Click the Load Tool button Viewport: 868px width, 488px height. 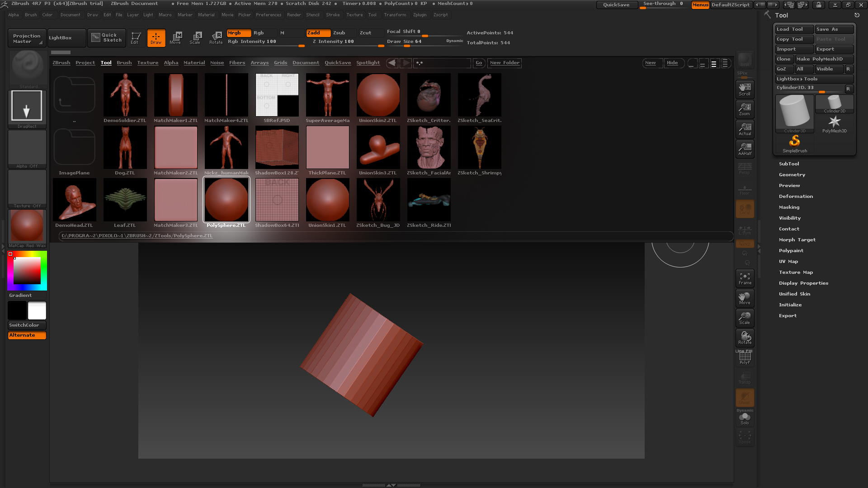[x=795, y=29]
